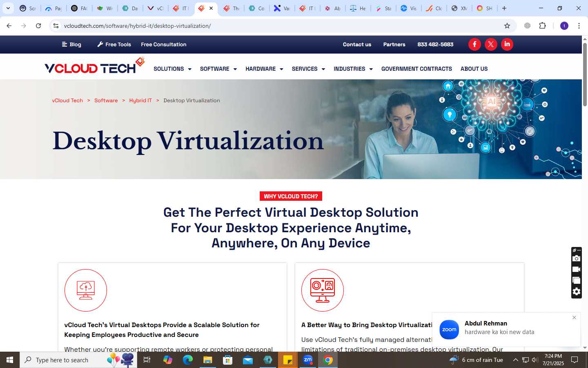
Task: Switch to Zoom in the taskbar
Action: [308, 360]
